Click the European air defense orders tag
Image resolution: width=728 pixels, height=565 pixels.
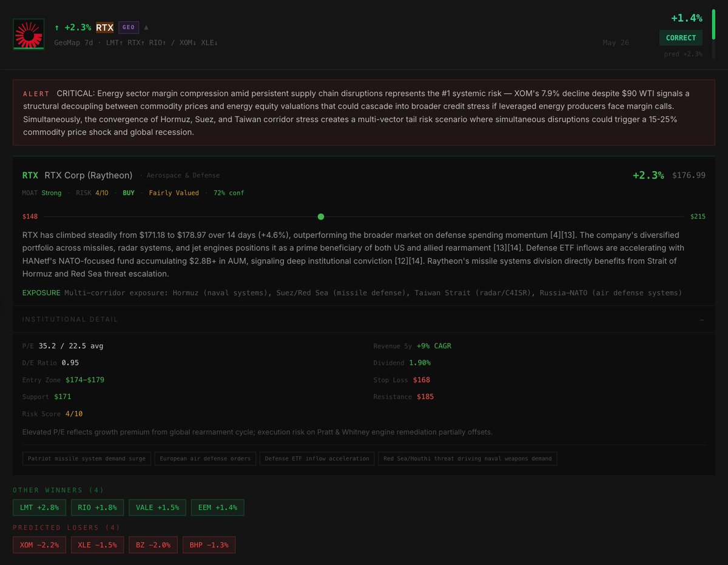click(x=205, y=459)
